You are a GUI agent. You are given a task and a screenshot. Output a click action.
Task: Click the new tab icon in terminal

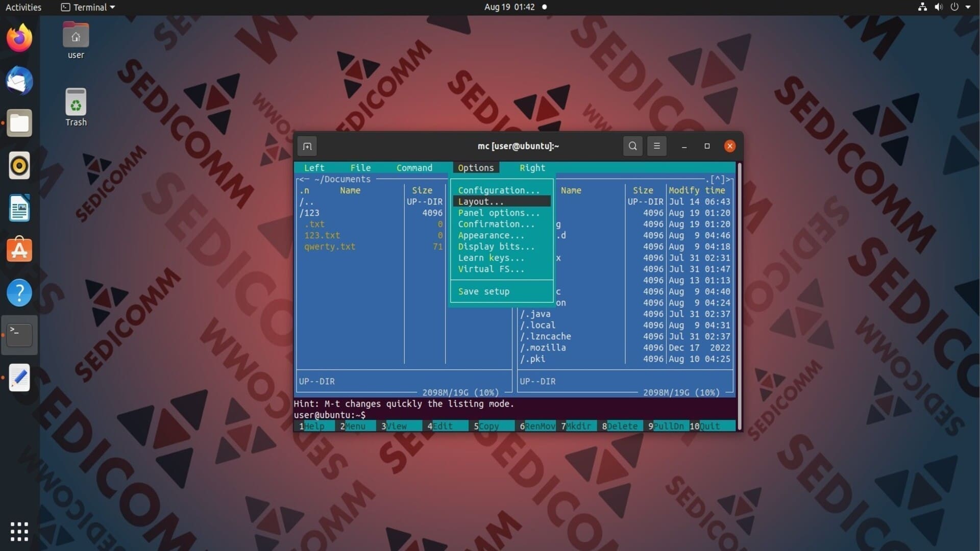307,146
